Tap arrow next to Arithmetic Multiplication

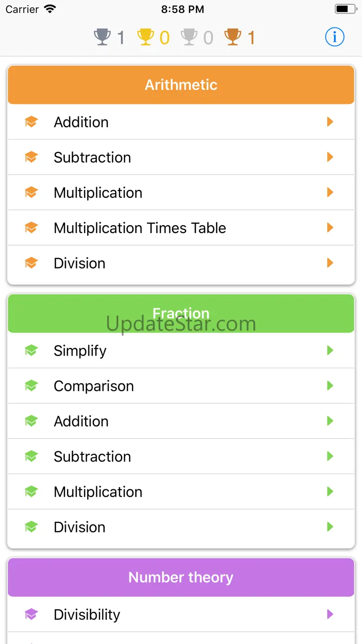coord(330,192)
